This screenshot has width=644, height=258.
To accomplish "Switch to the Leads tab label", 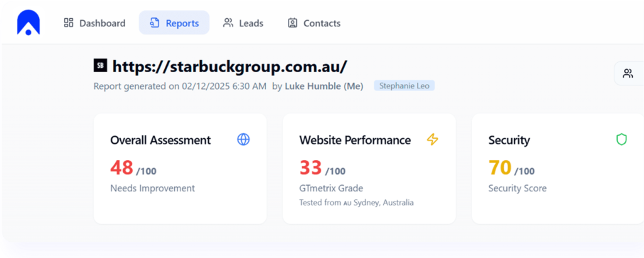I will coord(251,23).
